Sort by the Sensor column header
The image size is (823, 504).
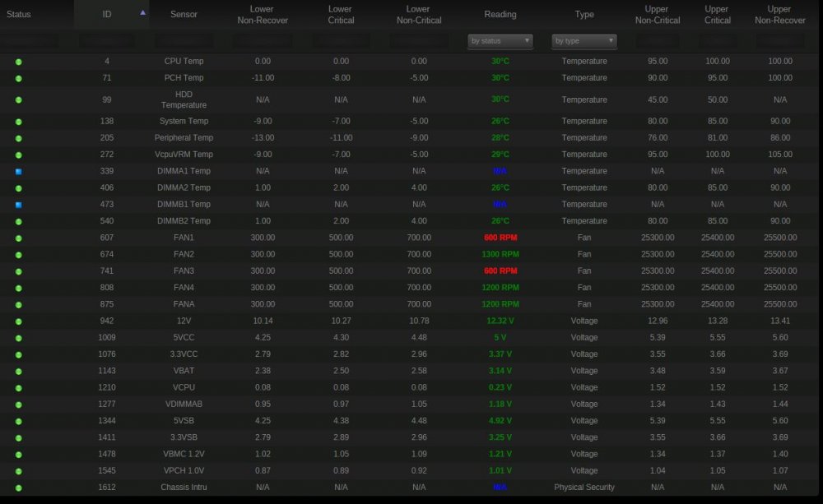coord(184,14)
